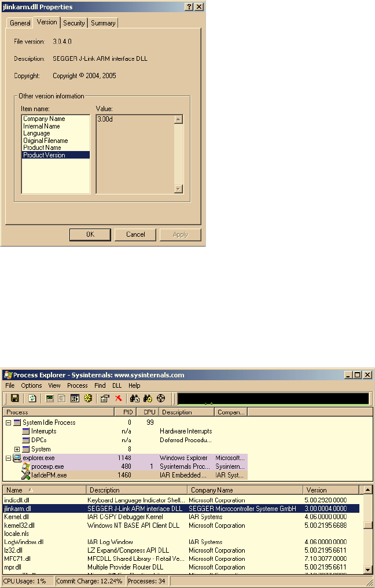
Task: Click the second binoculars icon with gear
Action: click(148, 398)
